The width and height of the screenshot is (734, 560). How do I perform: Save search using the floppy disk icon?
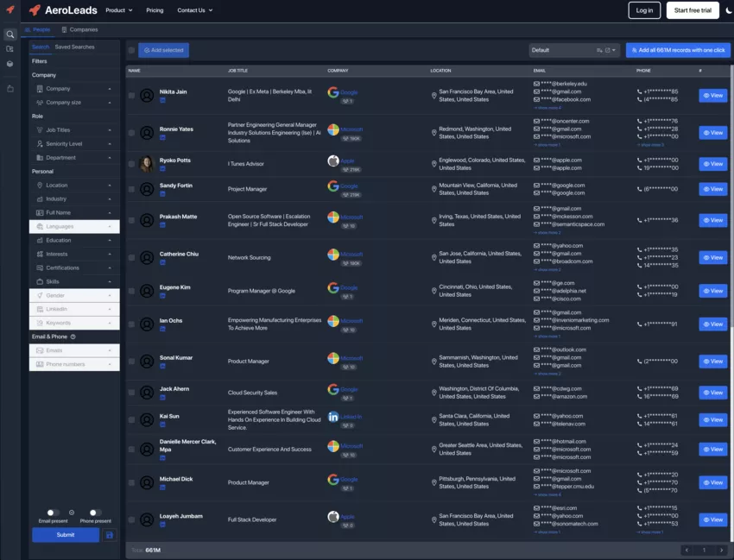click(111, 535)
